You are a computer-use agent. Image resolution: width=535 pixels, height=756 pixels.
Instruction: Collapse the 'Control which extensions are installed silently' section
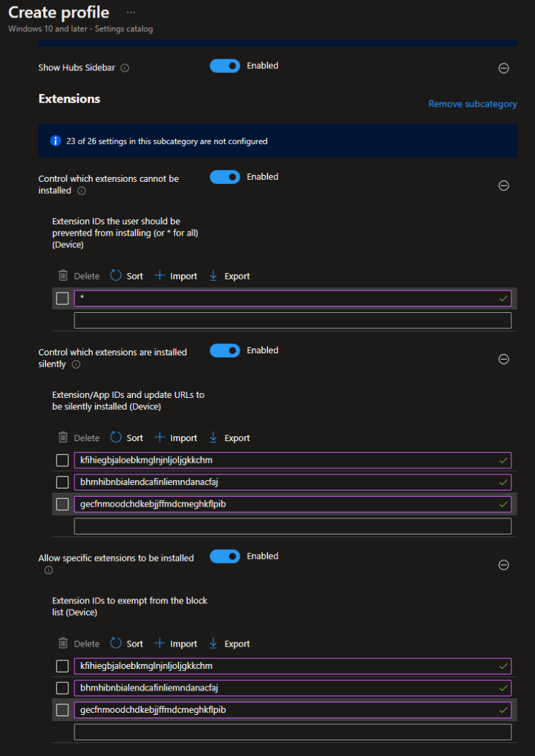pos(504,360)
